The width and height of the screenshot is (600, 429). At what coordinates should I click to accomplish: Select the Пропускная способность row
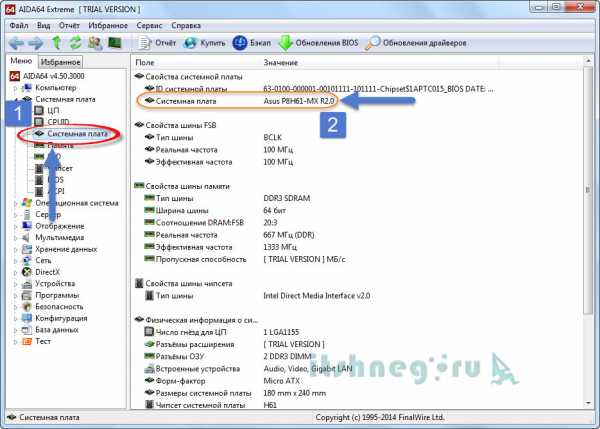click(x=245, y=259)
